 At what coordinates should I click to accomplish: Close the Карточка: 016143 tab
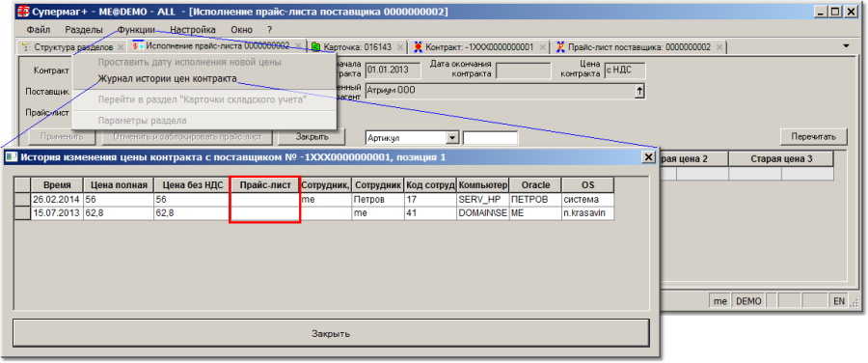coord(399,47)
